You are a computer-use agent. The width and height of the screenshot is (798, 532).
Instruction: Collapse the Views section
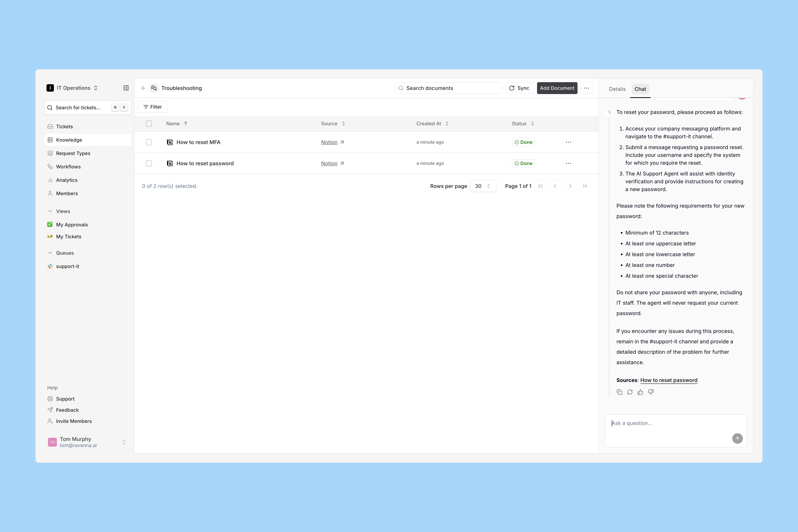click(x=50, y=211)
